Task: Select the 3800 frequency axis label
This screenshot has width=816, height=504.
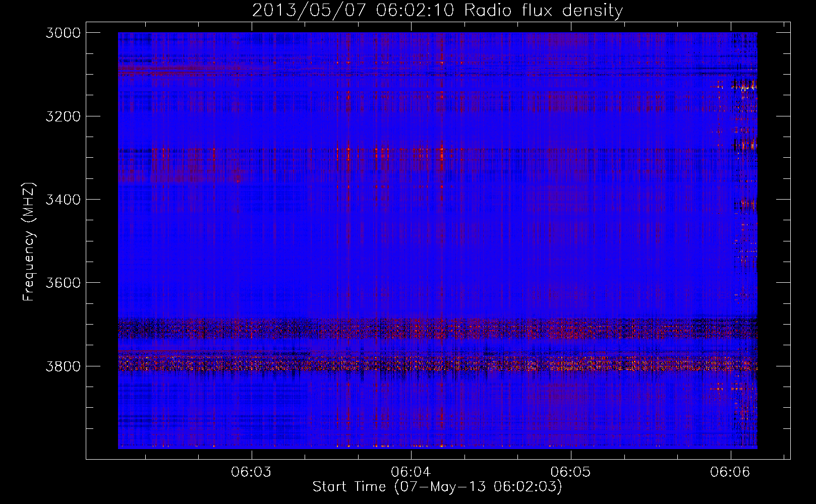Action: click(x=63, y=366)
